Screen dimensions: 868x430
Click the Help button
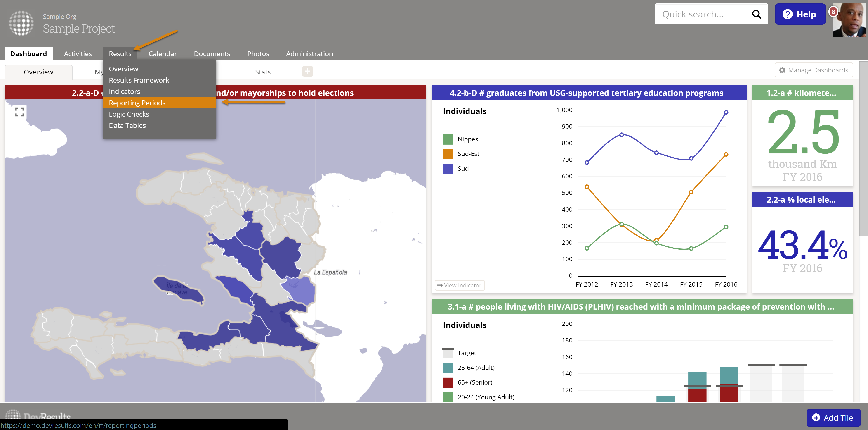[800, 14]
